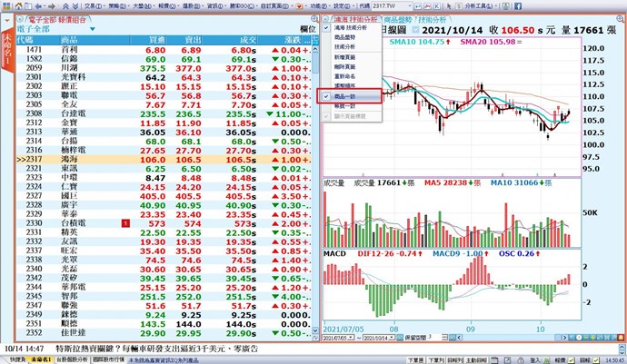Select the 2330 台積電 row
627x364 pixels.
tap(164, 223)
